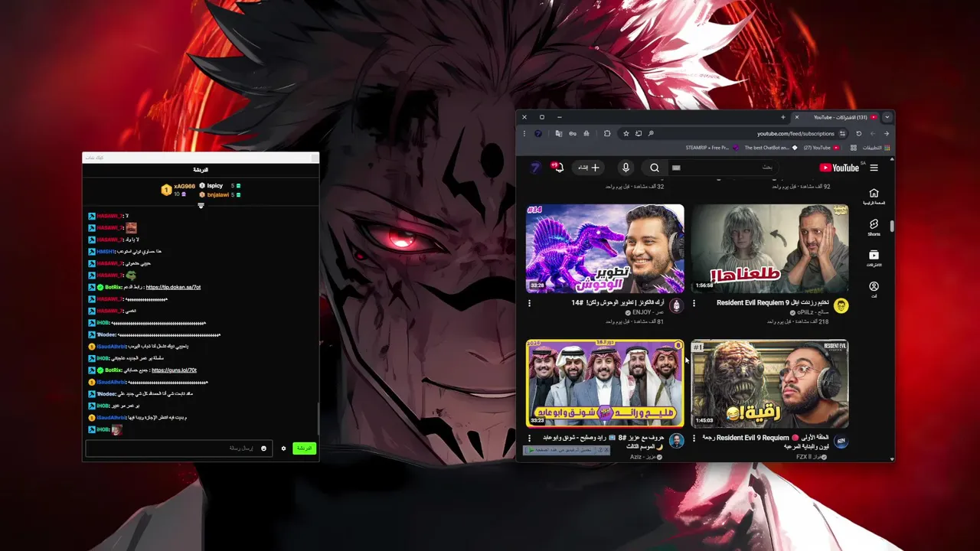980x551 pixels.
Task: Click leaderboard user xAG966
Action: 185,186
